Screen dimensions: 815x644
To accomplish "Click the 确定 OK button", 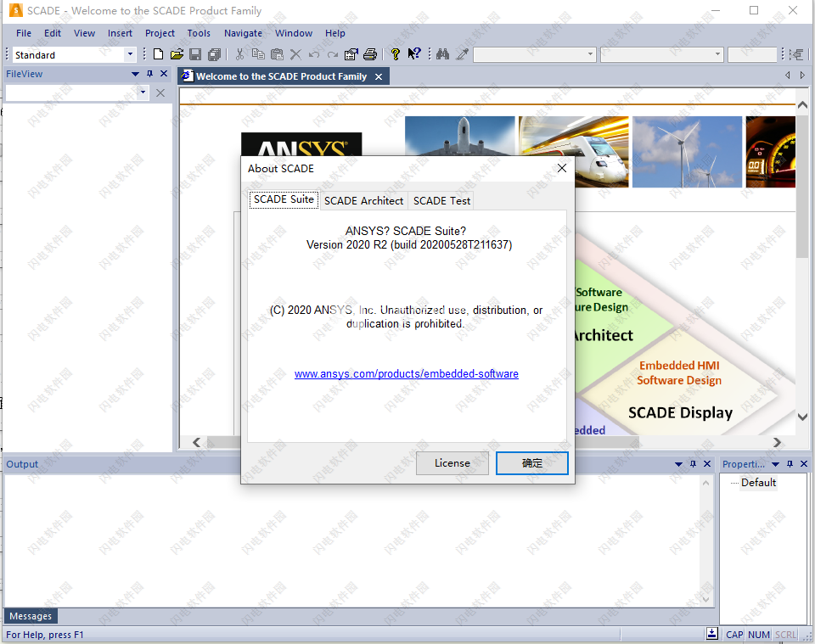I will tap(532, 463).
